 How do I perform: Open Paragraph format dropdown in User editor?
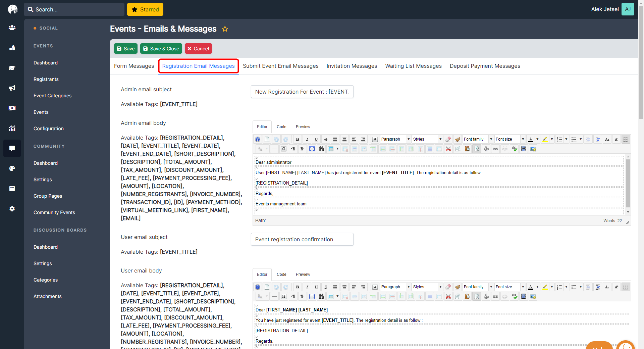395,287
